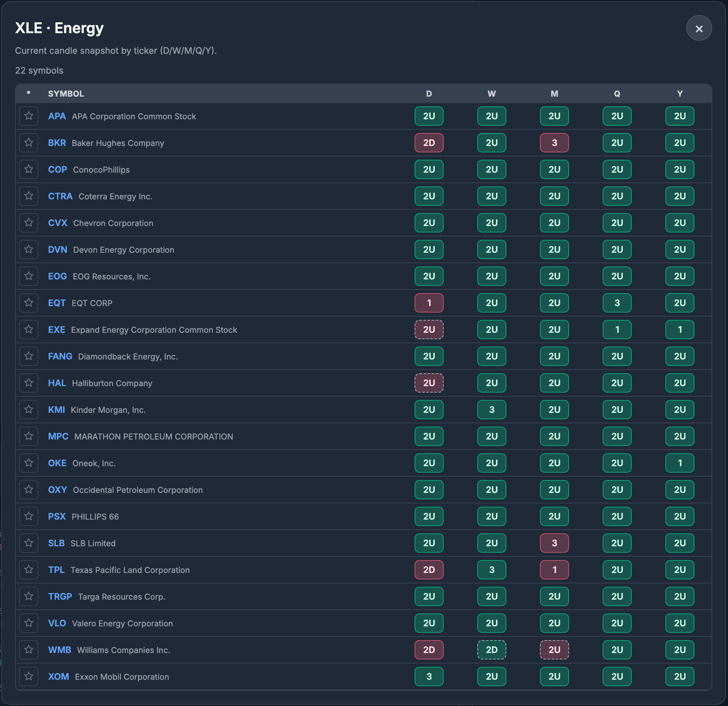The height and width of the screenshot is (706, 728).
Task: Star the CVX Chevron row
Action: (x=29, y=223)
